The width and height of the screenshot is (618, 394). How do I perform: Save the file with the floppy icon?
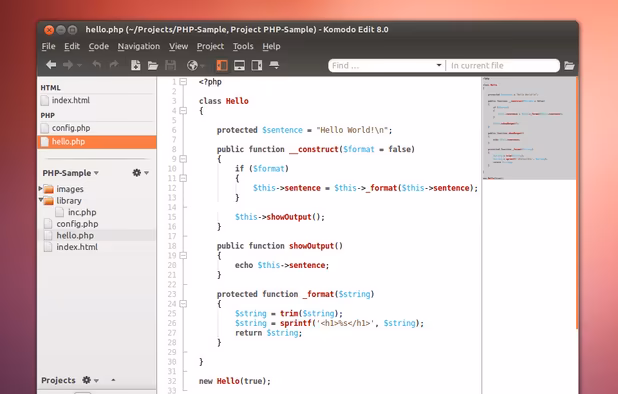pyautogui.click(x=170, y=65)
